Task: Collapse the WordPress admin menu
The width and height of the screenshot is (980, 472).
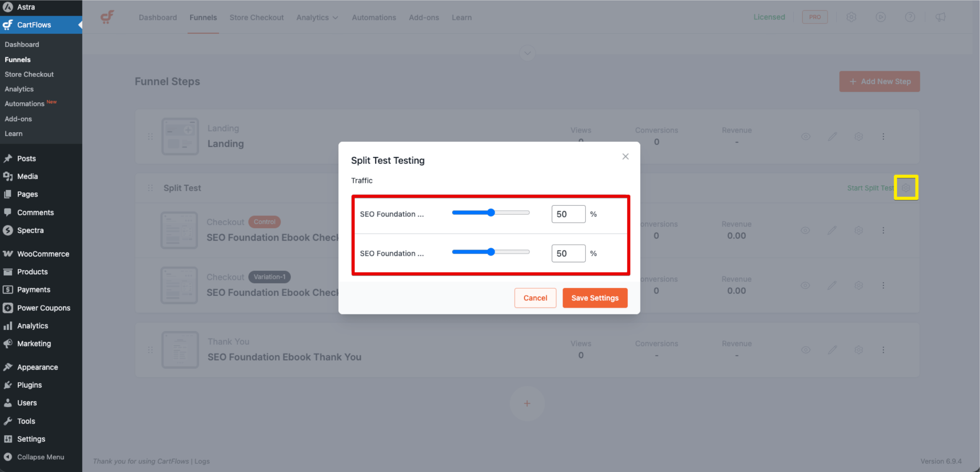Action: (40, 457)
